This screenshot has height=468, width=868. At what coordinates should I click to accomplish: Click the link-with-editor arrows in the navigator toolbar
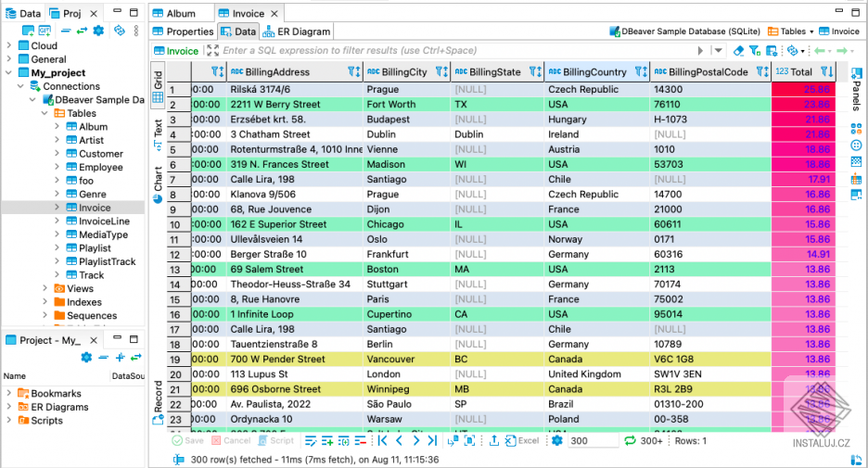pyautogui.click(x=81, y=31)
